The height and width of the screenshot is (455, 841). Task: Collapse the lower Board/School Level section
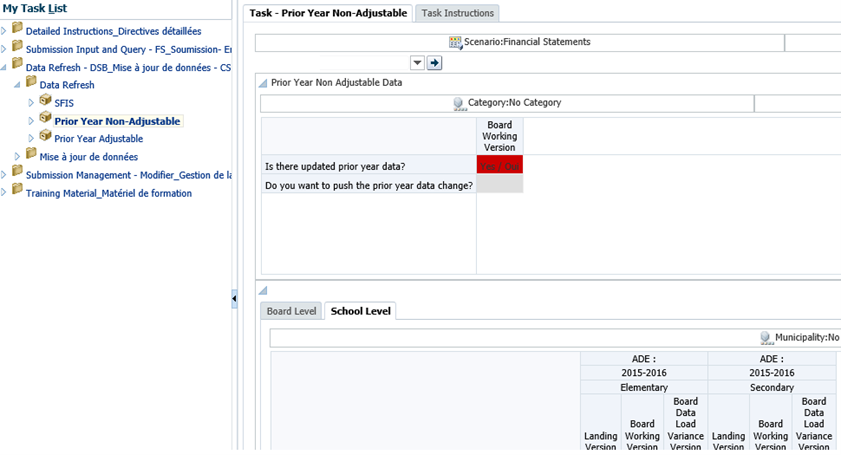click(263, 291)
